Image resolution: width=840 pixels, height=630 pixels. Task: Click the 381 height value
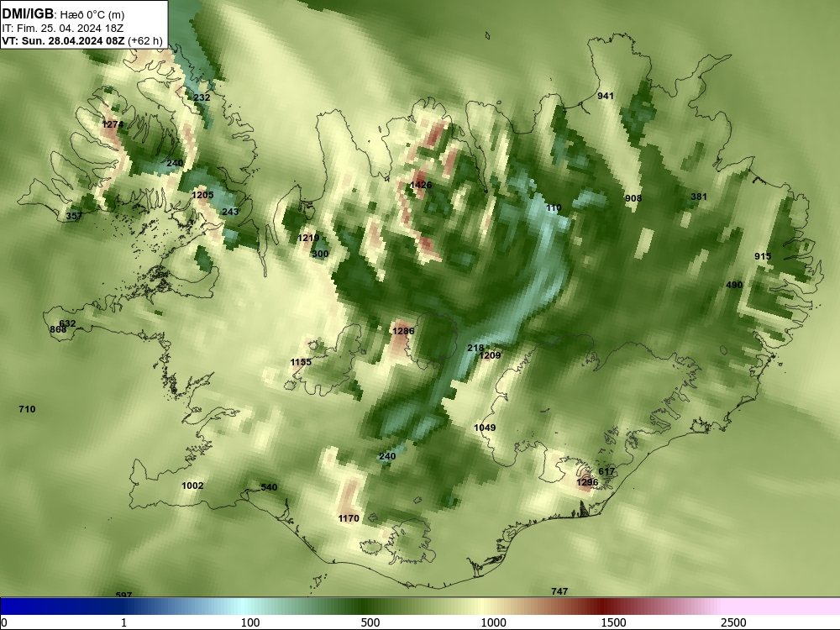(699, 197)
